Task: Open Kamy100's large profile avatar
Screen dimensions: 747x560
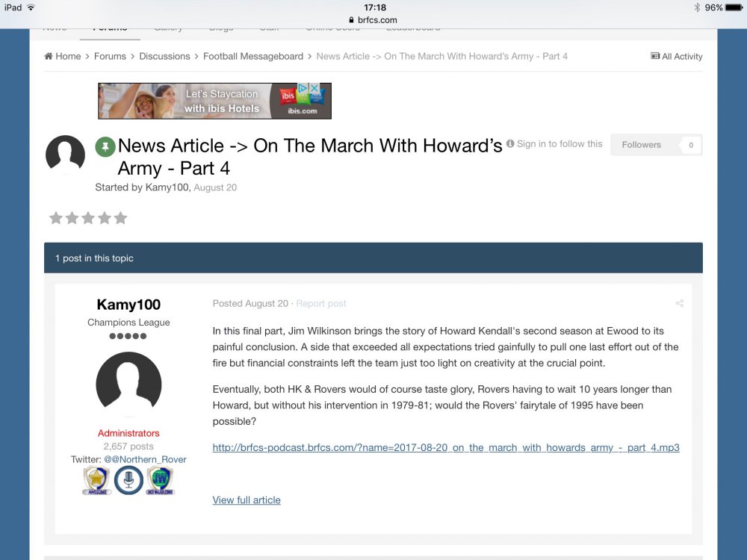Action: 128,385
